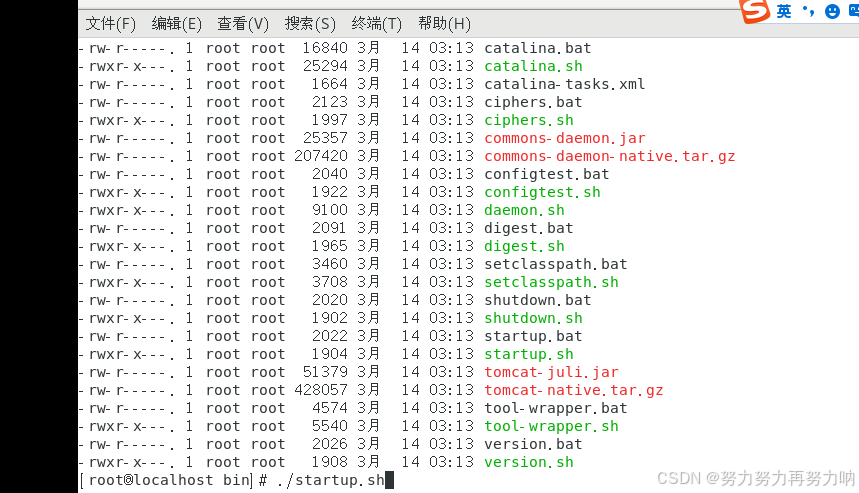Image resolution: width=859 pixels, height=493 pixels.
Task: Click the Sogou input method logo
Action: [754, 10]
